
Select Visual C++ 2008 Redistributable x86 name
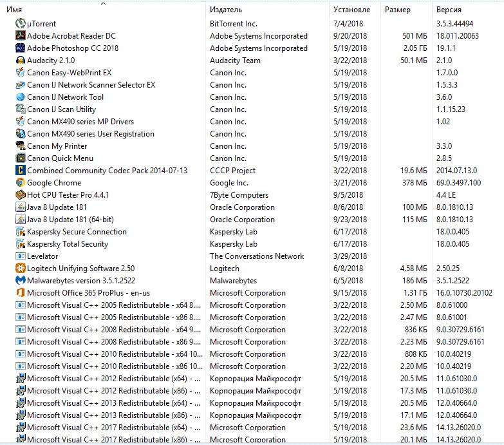pyautogui.click(x=114, y=342)
